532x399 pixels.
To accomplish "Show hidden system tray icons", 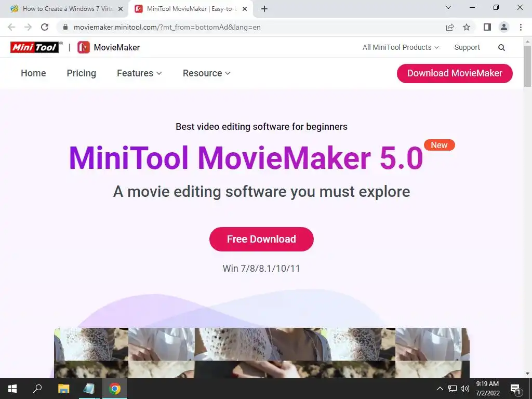I will pyautogui.click(x=440, y=389).
